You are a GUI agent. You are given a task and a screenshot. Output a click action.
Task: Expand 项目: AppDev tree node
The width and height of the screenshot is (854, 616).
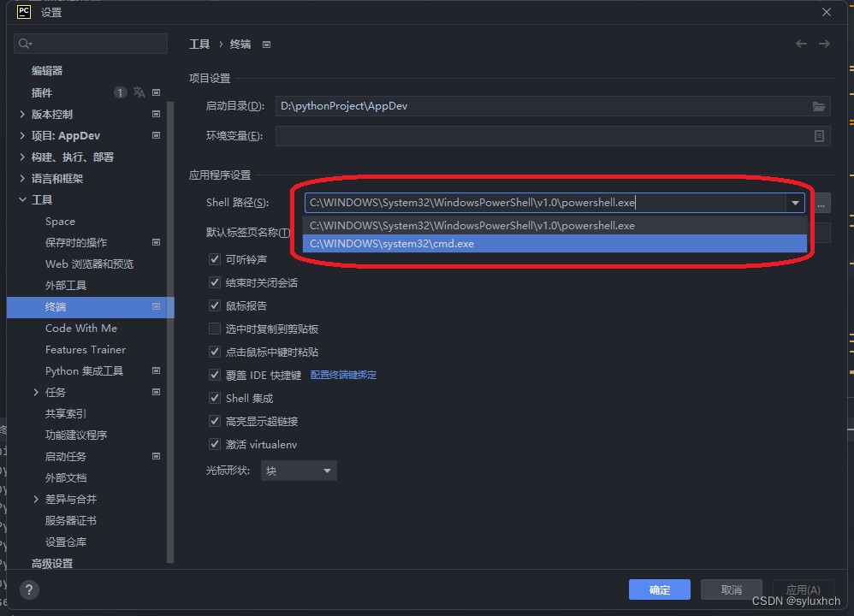[x=21, y=135]
